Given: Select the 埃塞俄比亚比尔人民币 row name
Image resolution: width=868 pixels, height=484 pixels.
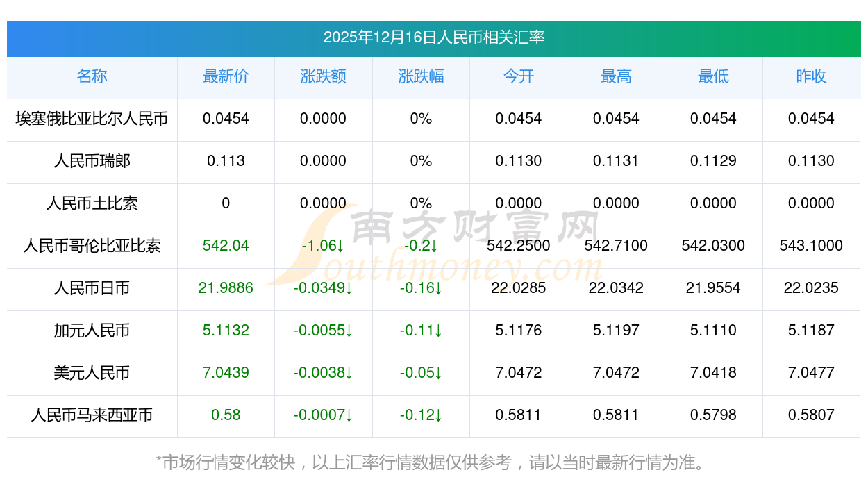Looking at the screenshot, I should [92, 119].
